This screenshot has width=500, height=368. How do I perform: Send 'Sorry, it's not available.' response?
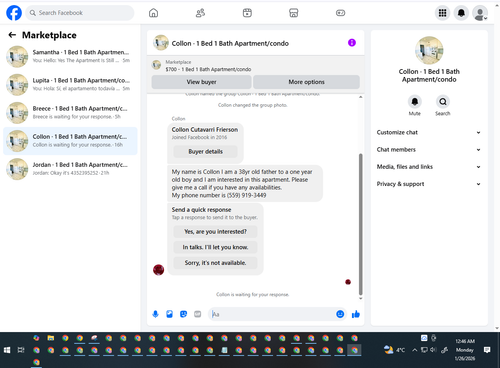click(215, 263)
